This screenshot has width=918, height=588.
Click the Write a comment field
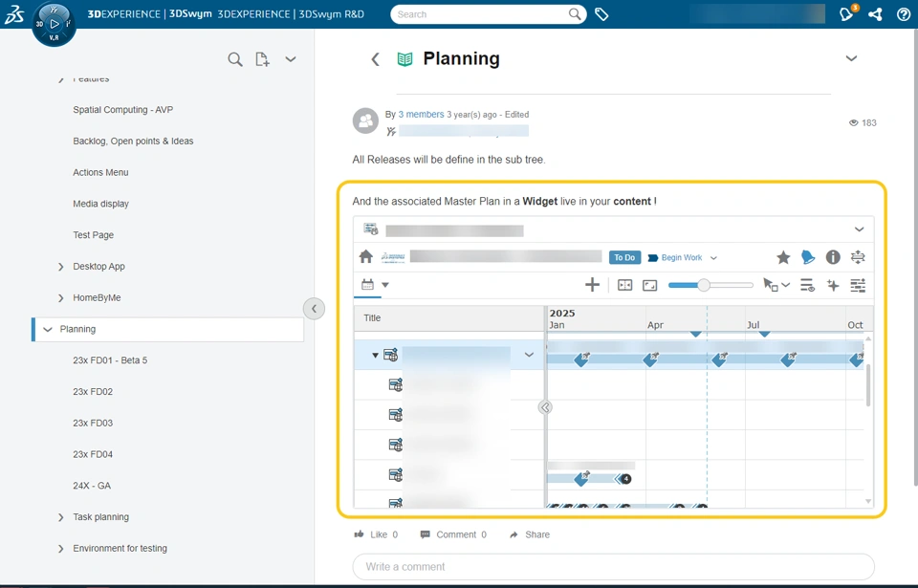coord(613,566)
